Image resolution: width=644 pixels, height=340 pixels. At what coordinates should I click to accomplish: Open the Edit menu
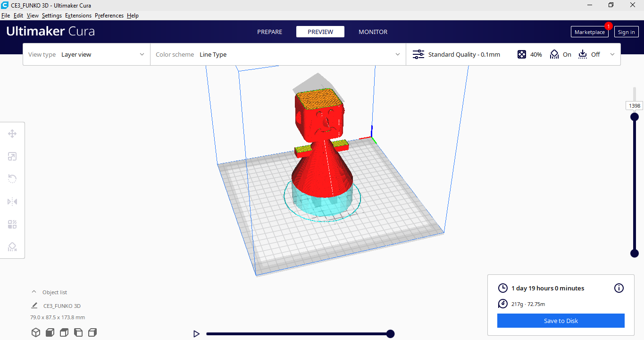[18, 16]
